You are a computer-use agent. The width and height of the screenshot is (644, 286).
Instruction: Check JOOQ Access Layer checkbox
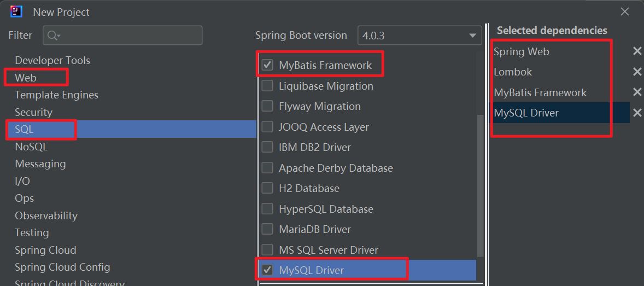267,126
